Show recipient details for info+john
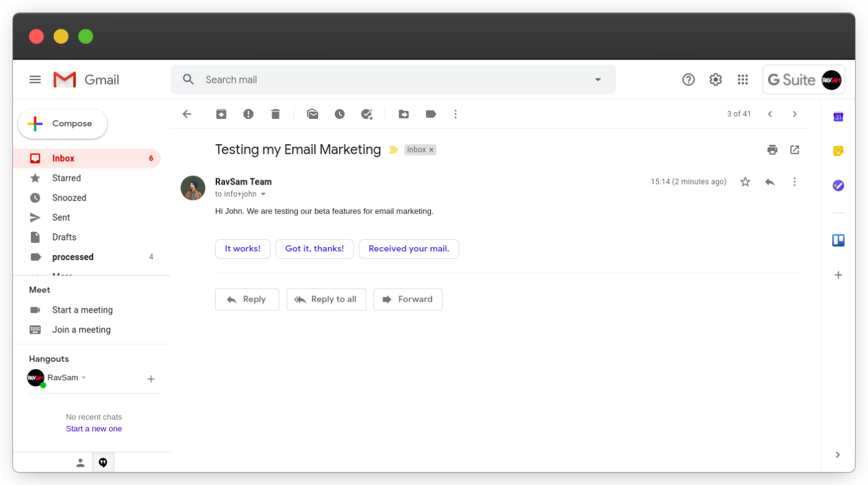The height and width of the screenshot is (485, 868). tap(264, 193)
